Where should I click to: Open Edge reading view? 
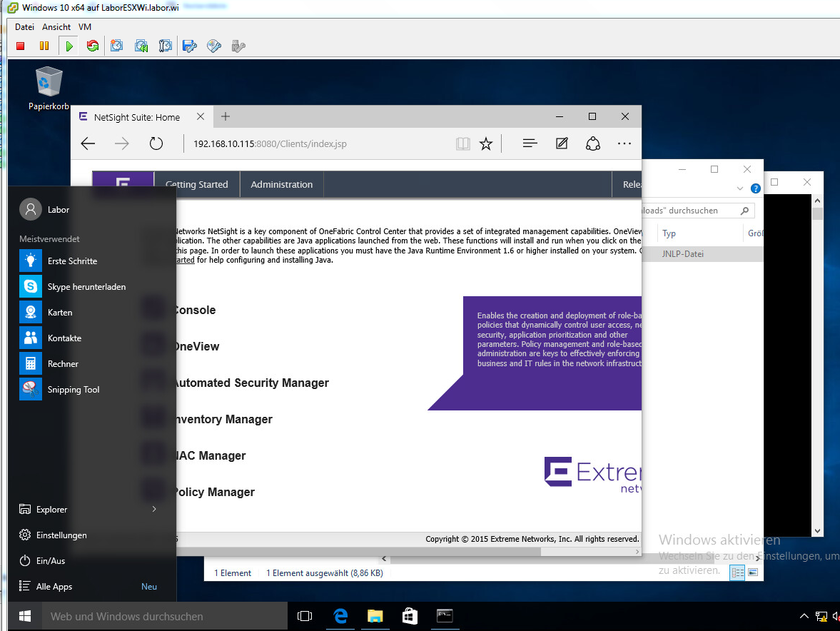463,143
